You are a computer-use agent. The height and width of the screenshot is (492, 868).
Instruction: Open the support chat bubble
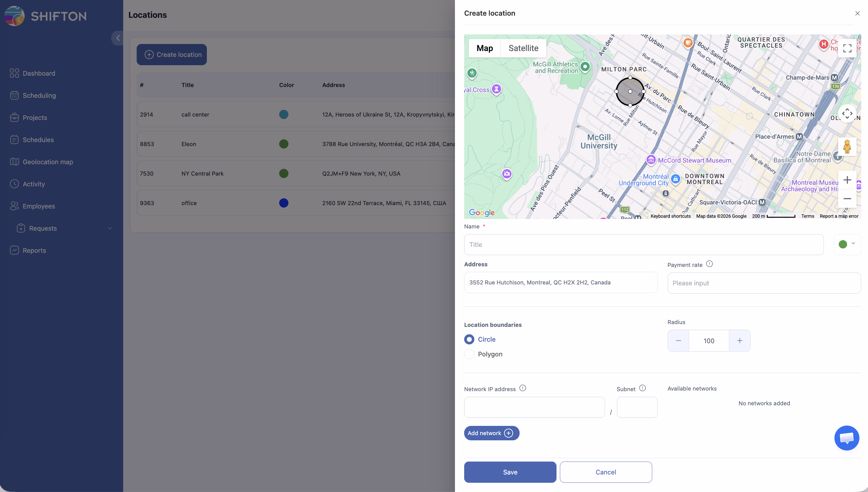(846, 438)
